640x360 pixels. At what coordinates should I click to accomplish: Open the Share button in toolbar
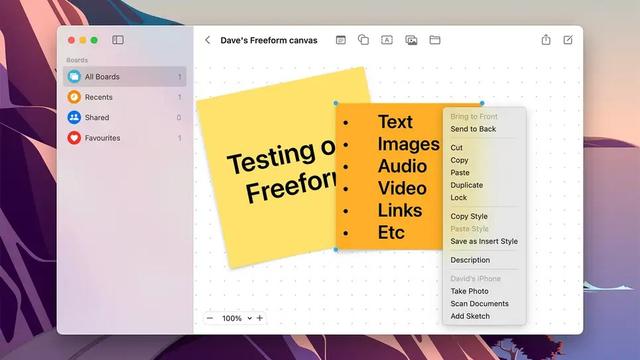coord(546,40)
